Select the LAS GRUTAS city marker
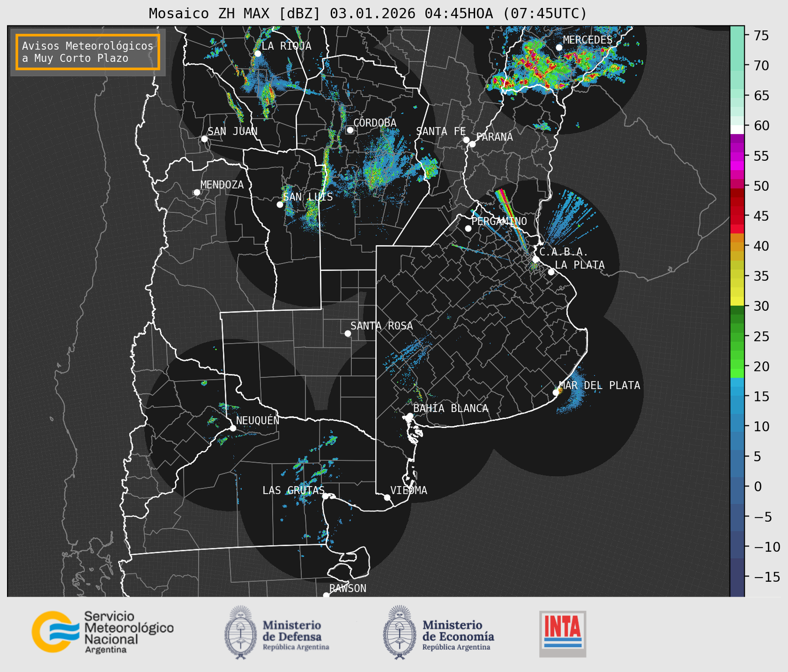Screen dimensions: 788x672 click(x=326, y=496)
